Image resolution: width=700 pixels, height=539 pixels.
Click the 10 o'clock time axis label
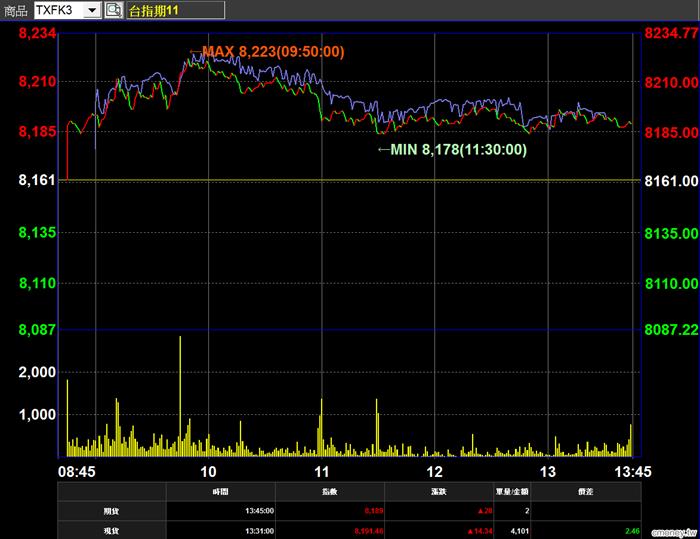tap(208, 471)
